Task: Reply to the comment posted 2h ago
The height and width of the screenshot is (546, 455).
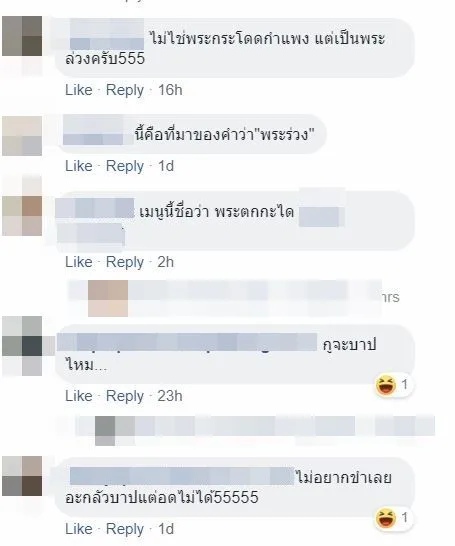Action: click(x=125, y=262)
